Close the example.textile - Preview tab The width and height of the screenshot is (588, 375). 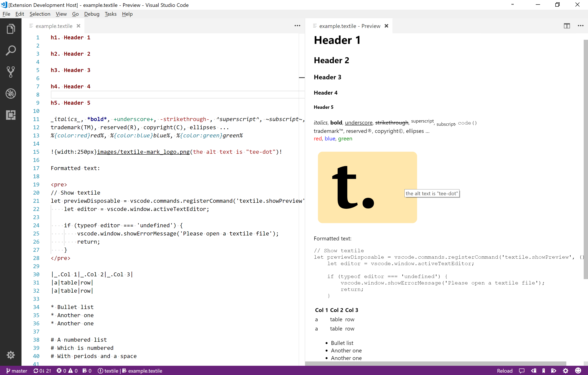click(386, 26)
